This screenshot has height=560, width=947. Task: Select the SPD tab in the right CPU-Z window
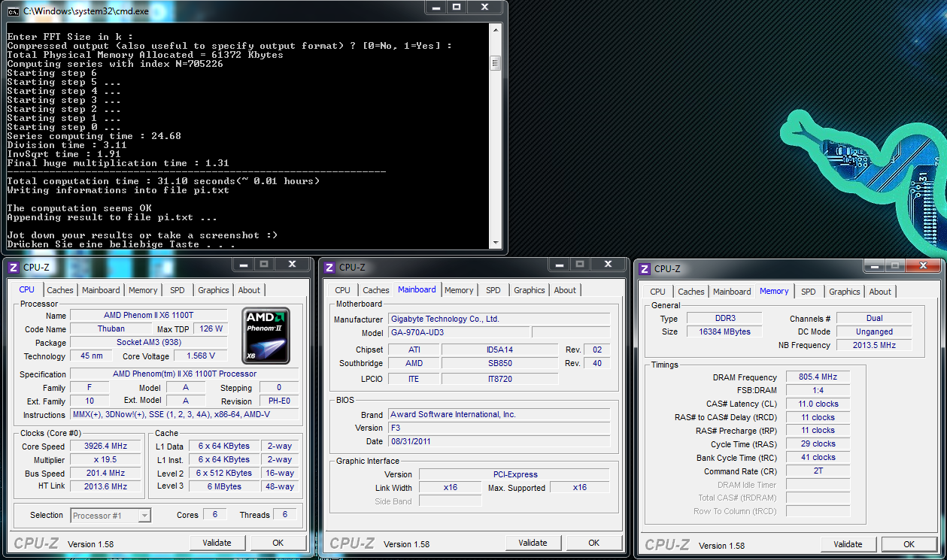point(808,292)
